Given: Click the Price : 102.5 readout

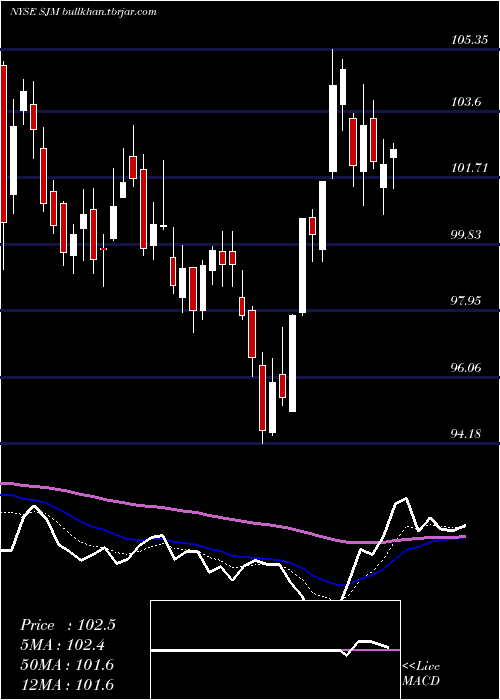Looking at the screenshot, I should point(68,625).
